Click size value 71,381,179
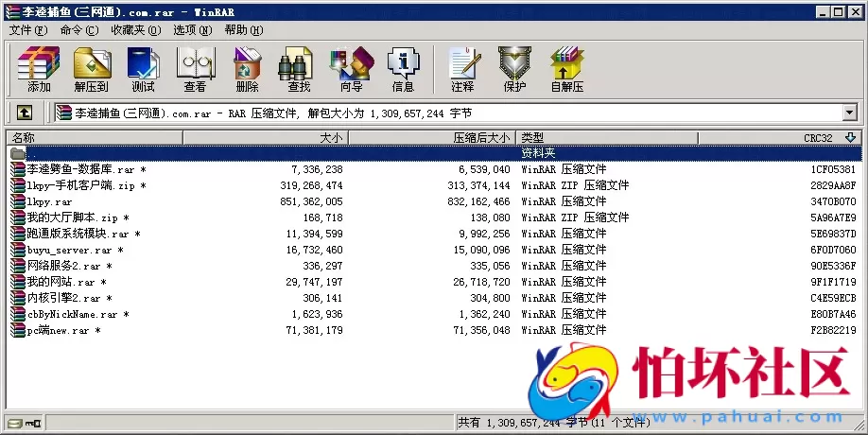The image size is (868, 435). (315, 330)
